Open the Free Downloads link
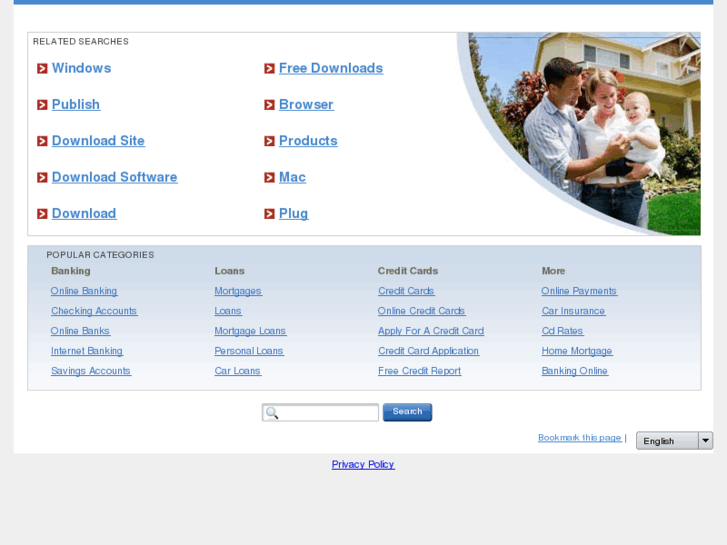The width and height of the screenshot is (727, 545). tap(331, 68)
